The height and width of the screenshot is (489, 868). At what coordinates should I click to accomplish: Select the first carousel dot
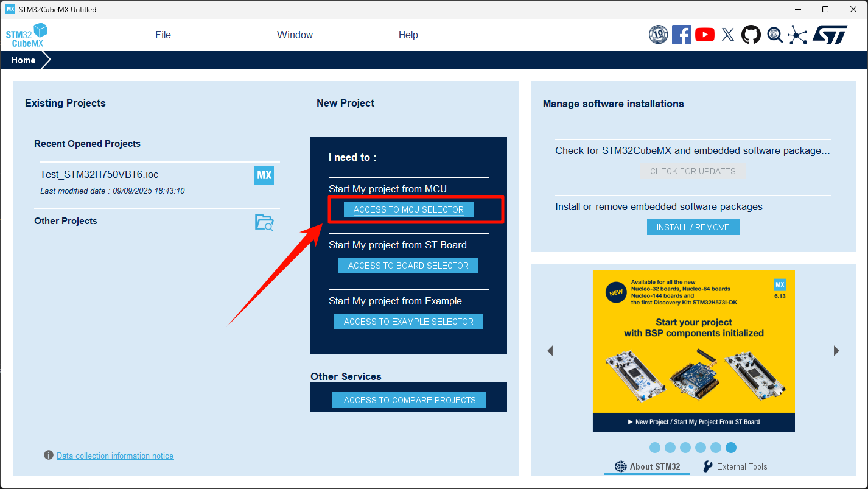click(x=655, y=448)
